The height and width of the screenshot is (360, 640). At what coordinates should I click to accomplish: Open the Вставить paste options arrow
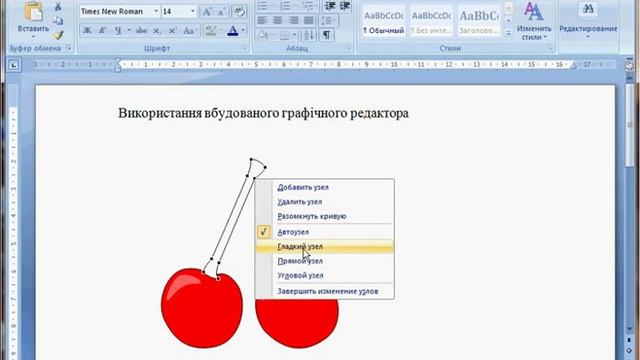click(33, 36)
